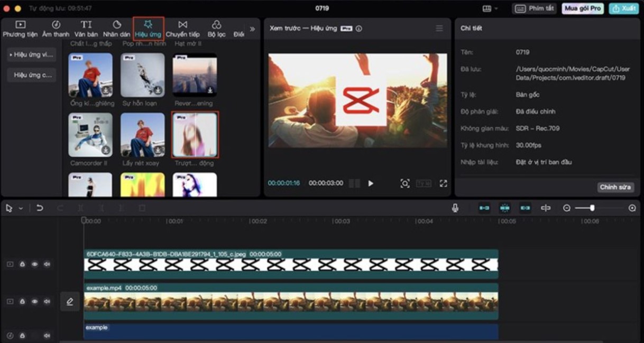Click the microphone voiceover record icon
The image size is (644, 343).
pyautogui.click(x=455, y=208)
